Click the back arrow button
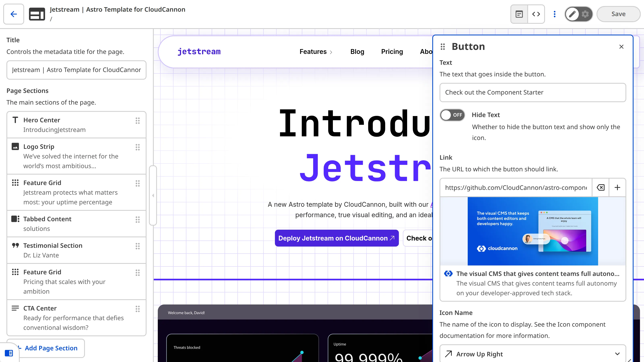This screenshot has height=362, width=644. pyautogui.click(x=14, y=14)
